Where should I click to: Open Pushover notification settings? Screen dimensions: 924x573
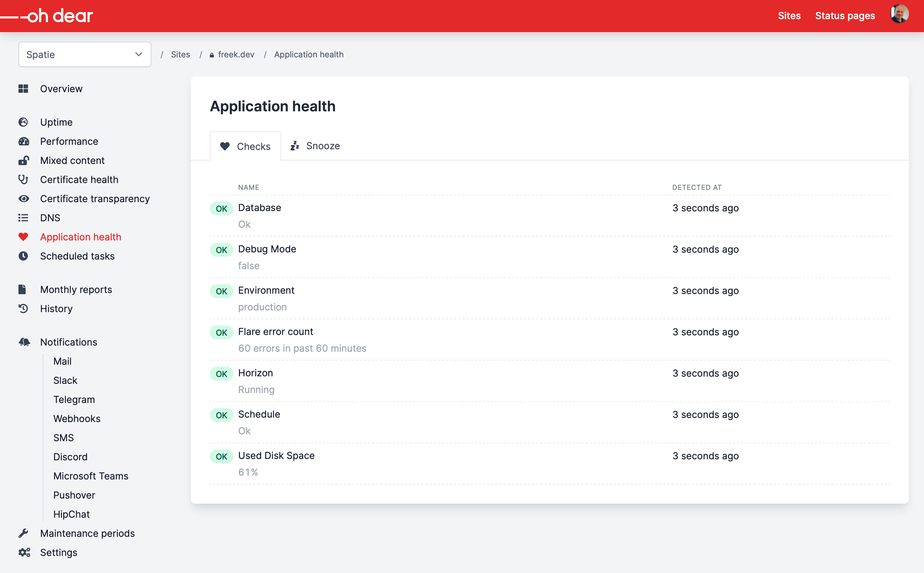click(74, 495)
